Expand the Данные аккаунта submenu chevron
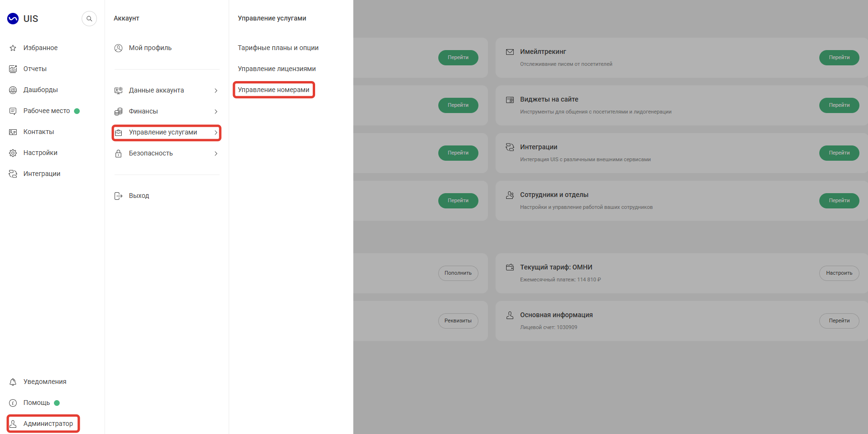 [216, 90]
